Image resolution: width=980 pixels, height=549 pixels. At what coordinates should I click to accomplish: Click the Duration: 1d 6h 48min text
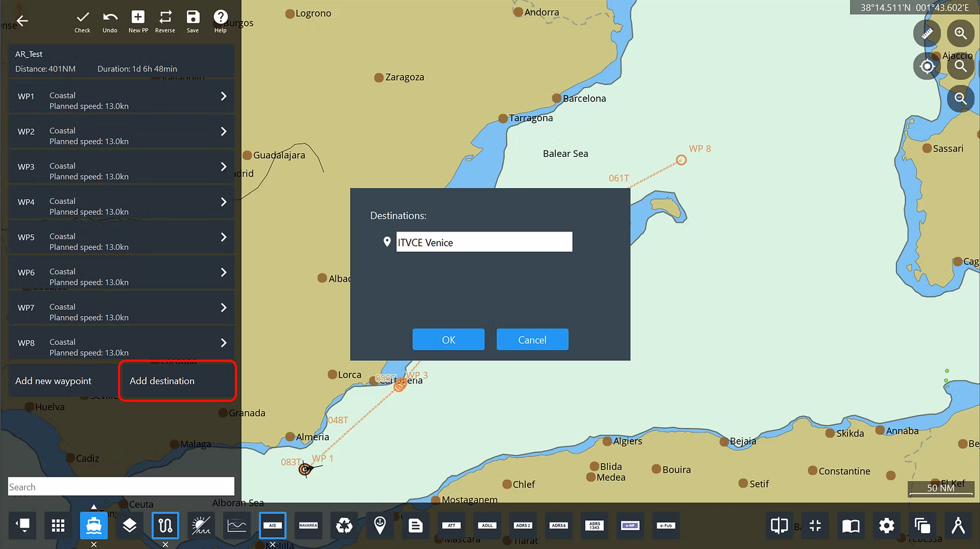click(137, 69)
